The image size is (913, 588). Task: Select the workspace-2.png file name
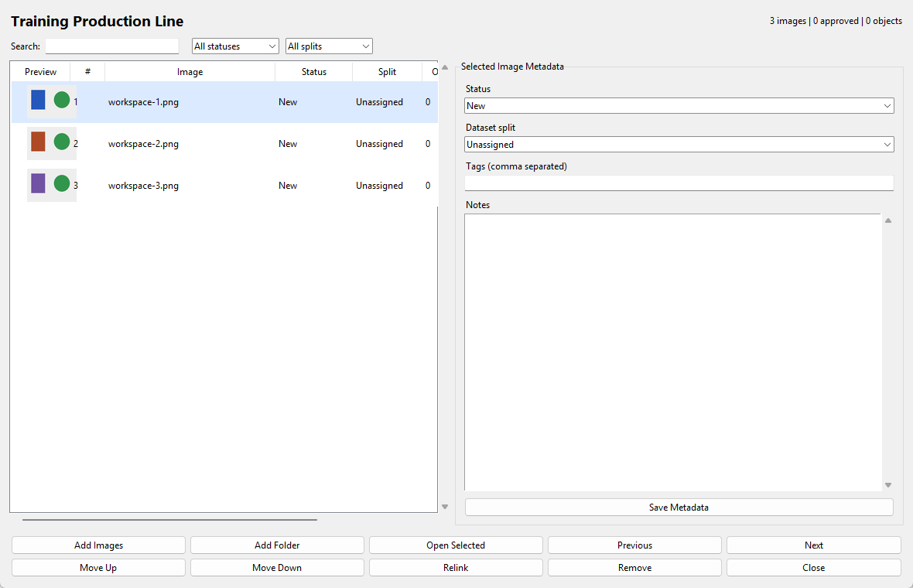[143, 144]
